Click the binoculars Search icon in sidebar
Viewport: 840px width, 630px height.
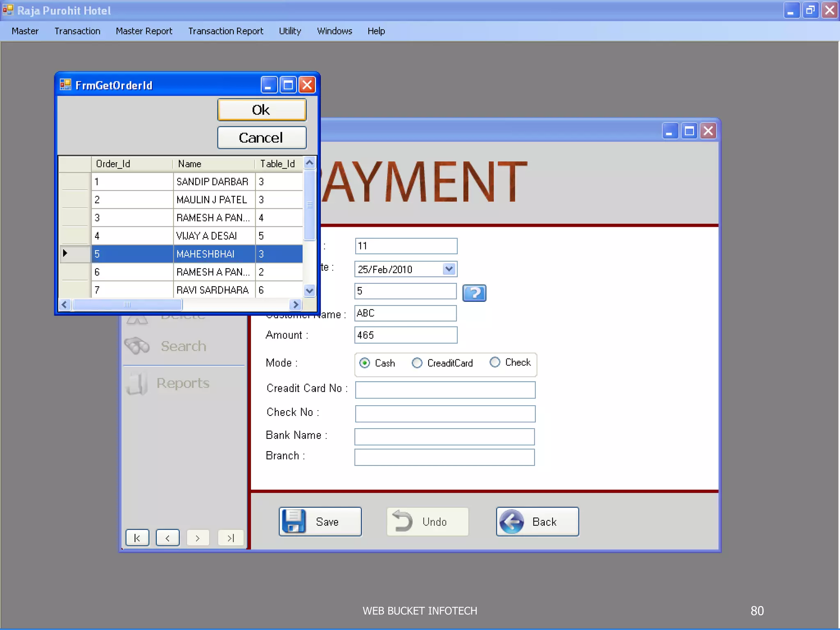pos(137,346)
